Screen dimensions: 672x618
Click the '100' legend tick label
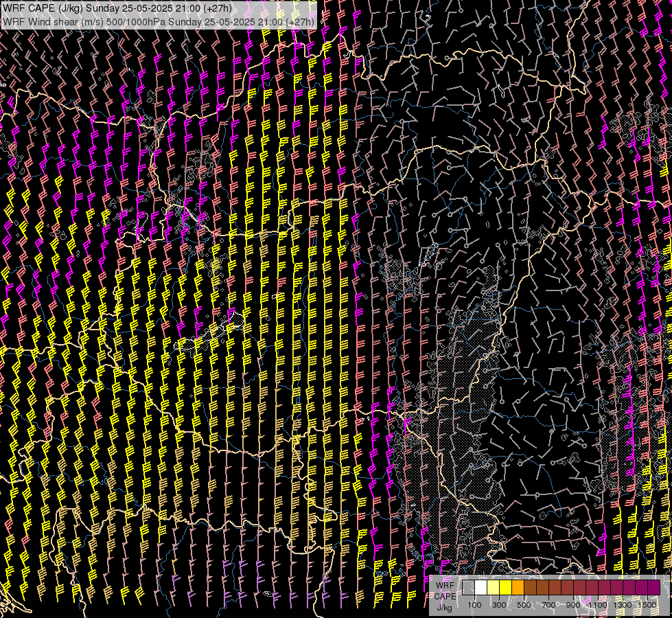click(x=474, y=605)
